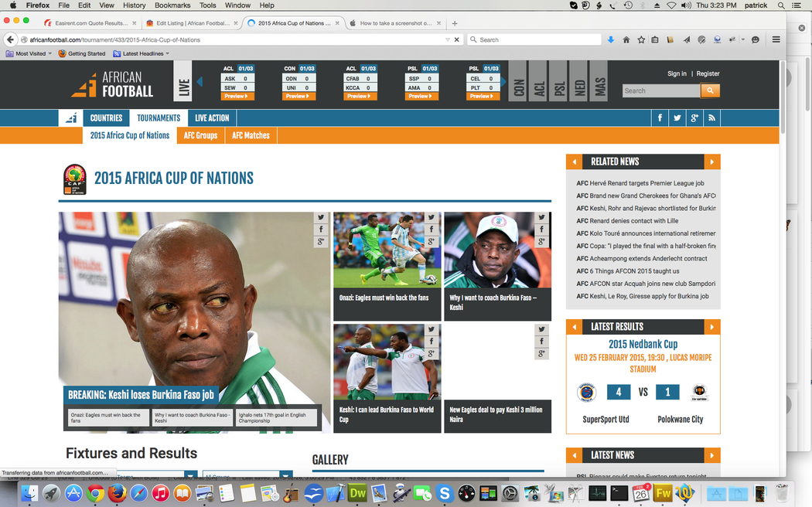This screenshot has width=812, height=507.
Task: Click the bookmark star icon in the toolbar
Action: pyautogui.click(x=640, y=39)
